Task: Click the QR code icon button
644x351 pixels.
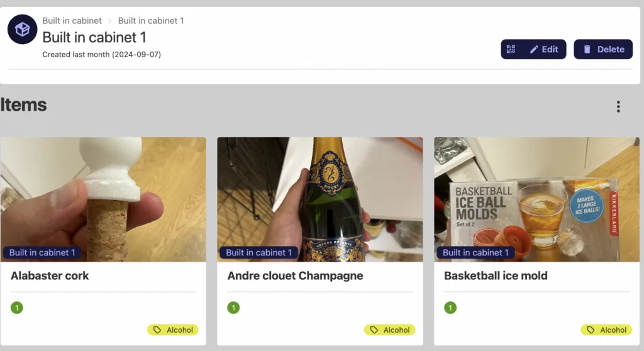Action: click(x=511, y=49)
